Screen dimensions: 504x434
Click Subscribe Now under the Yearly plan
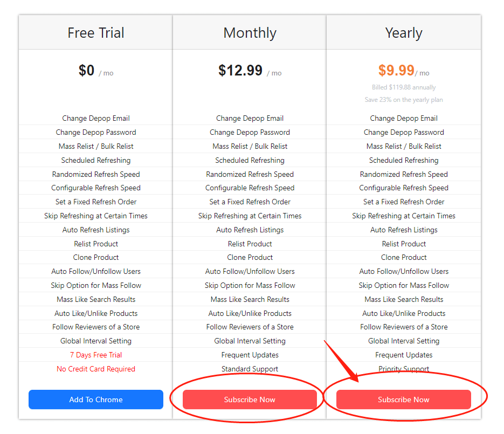[403, 399]
